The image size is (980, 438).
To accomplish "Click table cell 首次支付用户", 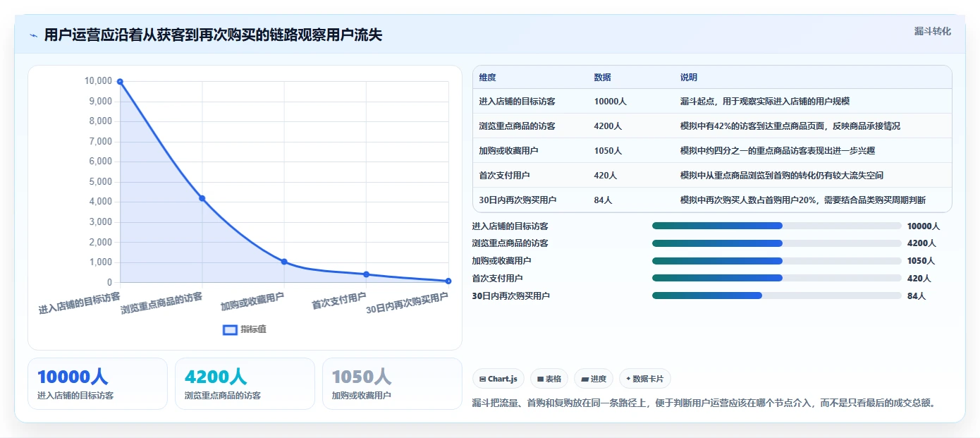I will click(504, 176).
